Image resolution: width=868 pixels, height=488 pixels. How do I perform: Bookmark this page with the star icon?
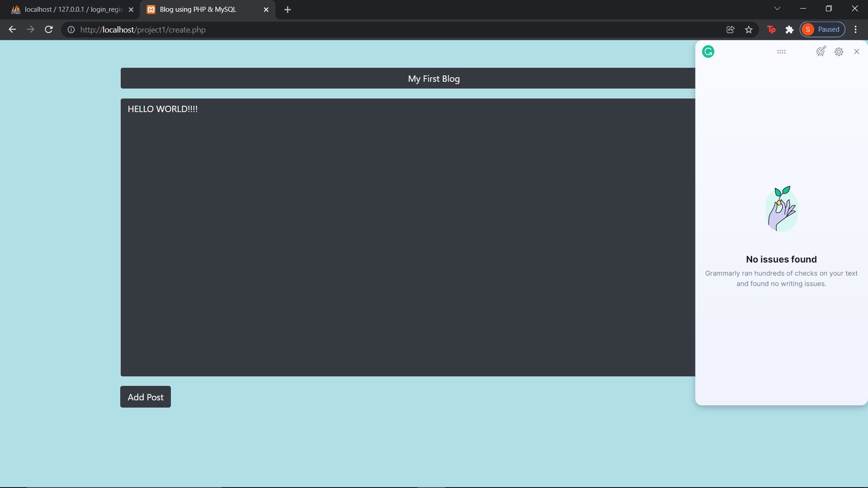coord(749,29)
